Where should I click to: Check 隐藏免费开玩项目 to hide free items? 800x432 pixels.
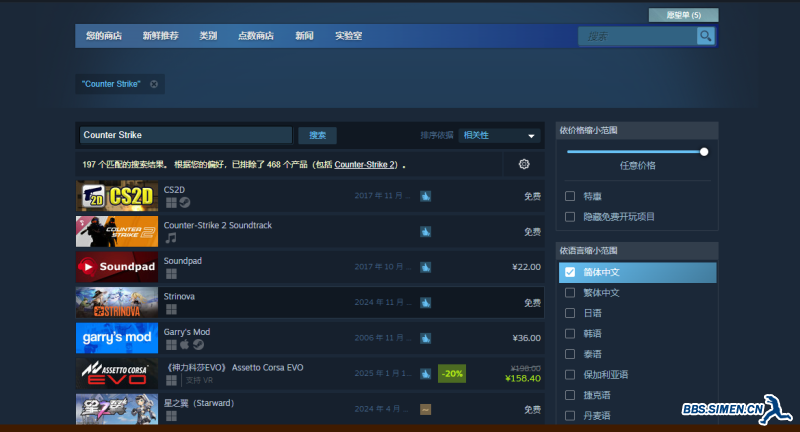570,217
